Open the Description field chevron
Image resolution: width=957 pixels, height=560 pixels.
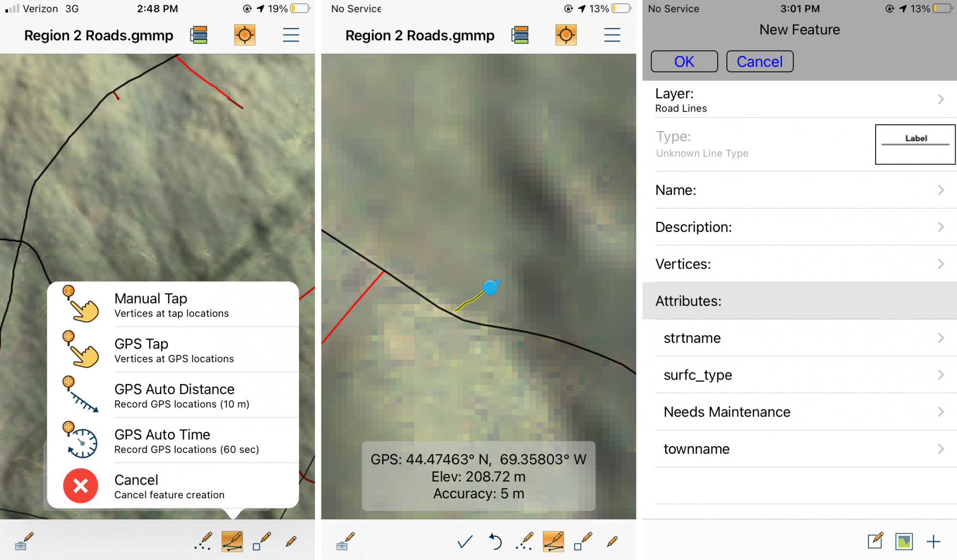(940, 227)
